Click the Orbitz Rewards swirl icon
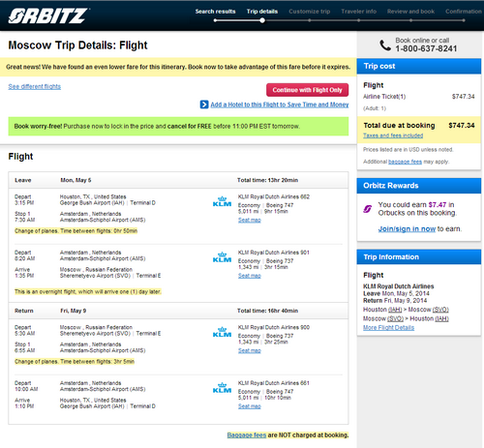The width and height of the screenshot is (484, 448). pyautogui.click(x=368, y=209)
